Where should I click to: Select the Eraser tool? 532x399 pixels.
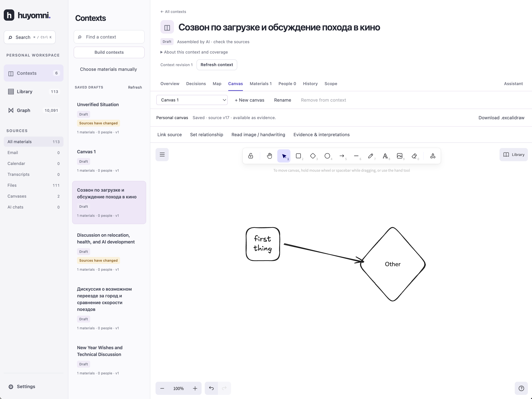click(414, 156)
